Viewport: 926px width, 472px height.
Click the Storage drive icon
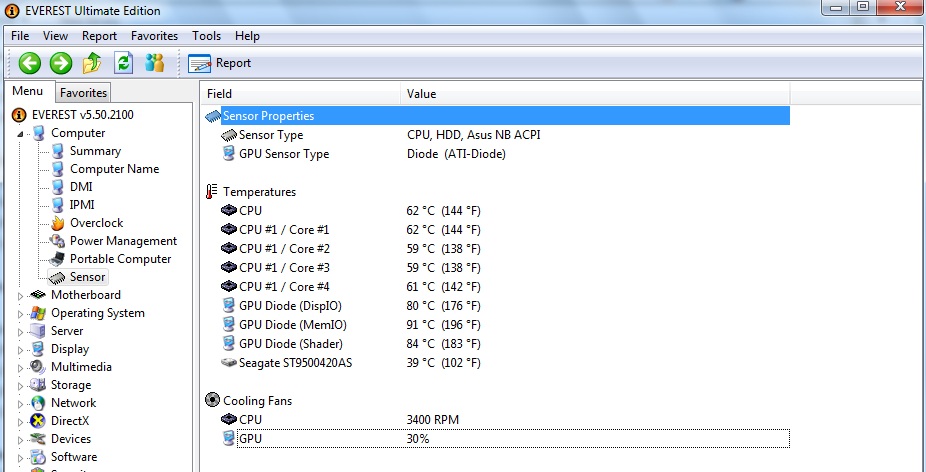click(38, 385)
